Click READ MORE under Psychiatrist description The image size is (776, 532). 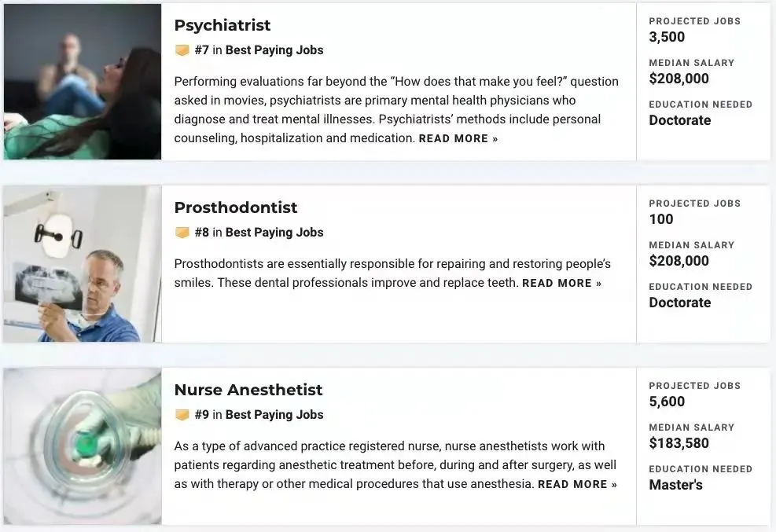(x=458, y=138)
